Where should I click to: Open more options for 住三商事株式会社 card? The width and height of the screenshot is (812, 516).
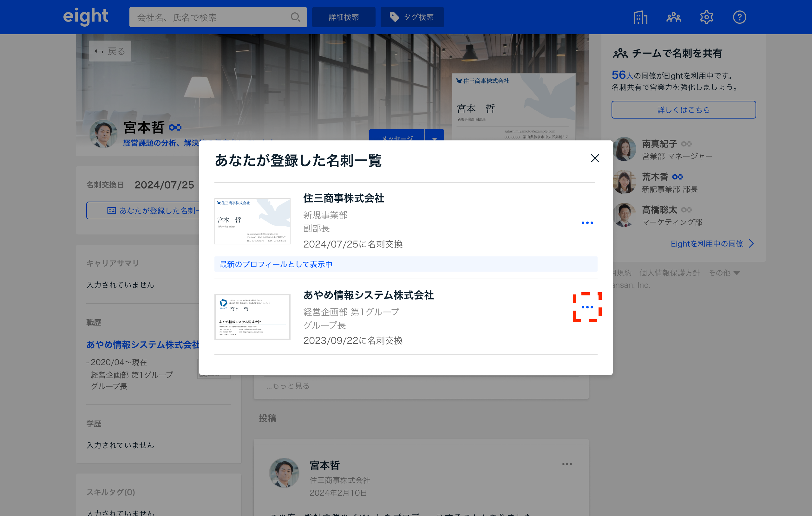point(587,223)
